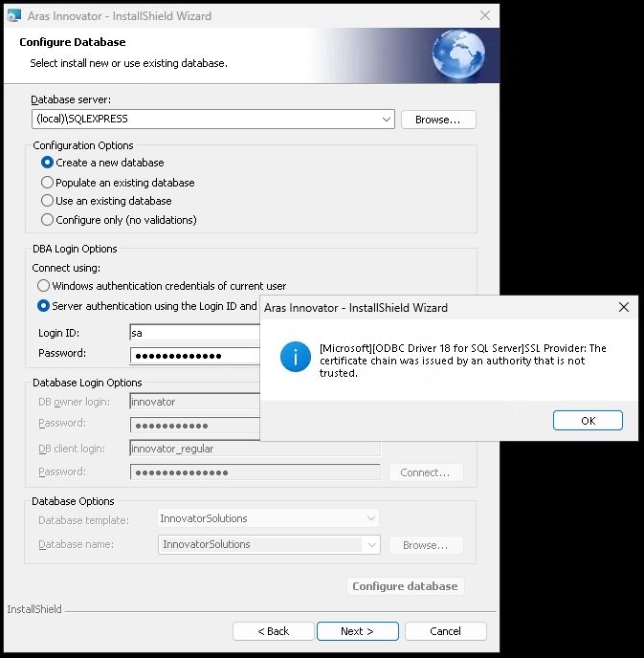This screenshot has width=644, height=658.
Task: Click the 'Login ID:' label
Action: (x=58, y=333)
